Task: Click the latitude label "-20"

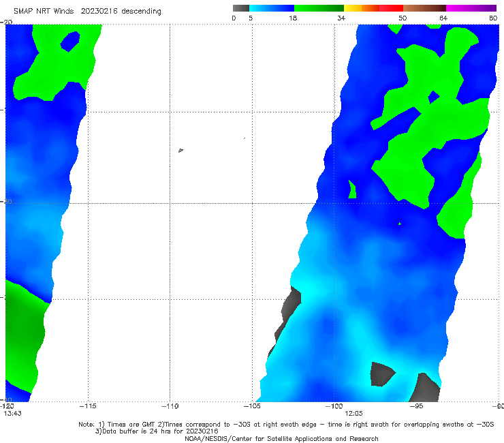Action: 6,22
